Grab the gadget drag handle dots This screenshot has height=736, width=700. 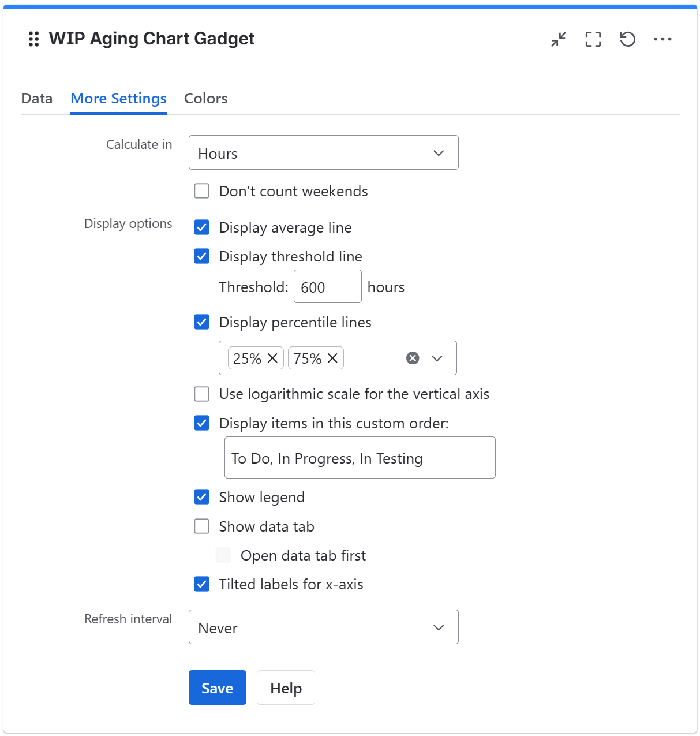coord(33,39)
